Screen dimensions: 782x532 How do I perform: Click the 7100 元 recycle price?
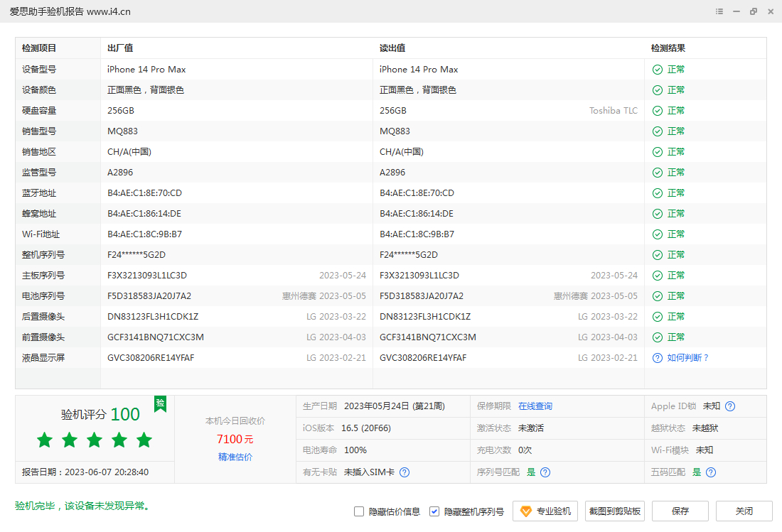(235, 440)
